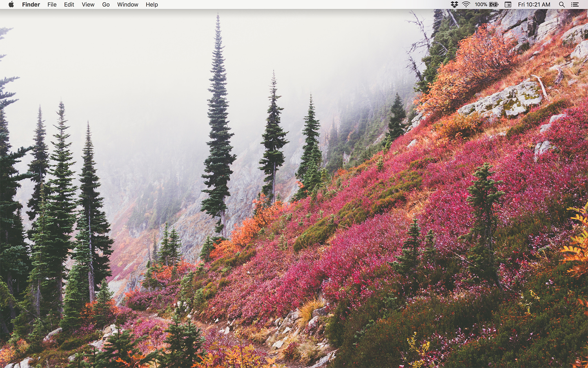The height and width of the screenshot is (368, 588).
Task: Open the Finder application menu
Action: pyautogui.click(x=31, y=4)
